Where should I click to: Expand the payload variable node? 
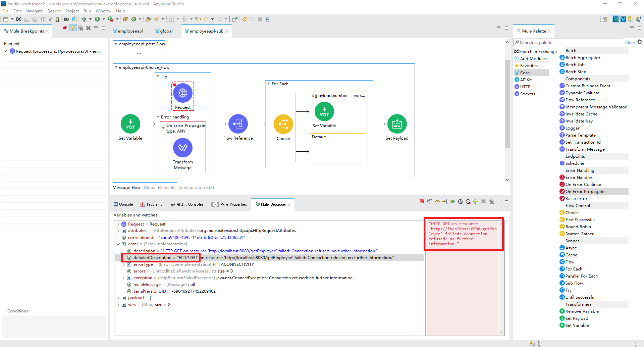click(118, 298)
